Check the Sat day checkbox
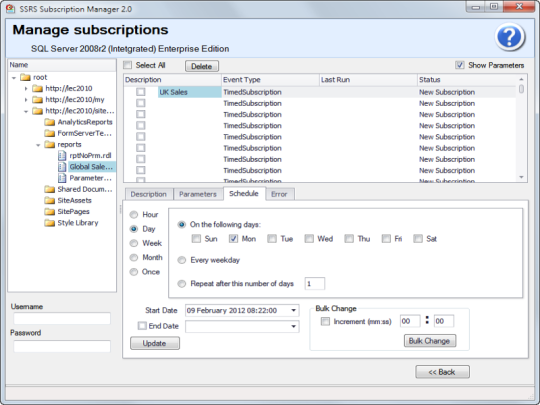The height and width of the screenshot is (405, 540). pyautogui.click(x=418, y=239)
